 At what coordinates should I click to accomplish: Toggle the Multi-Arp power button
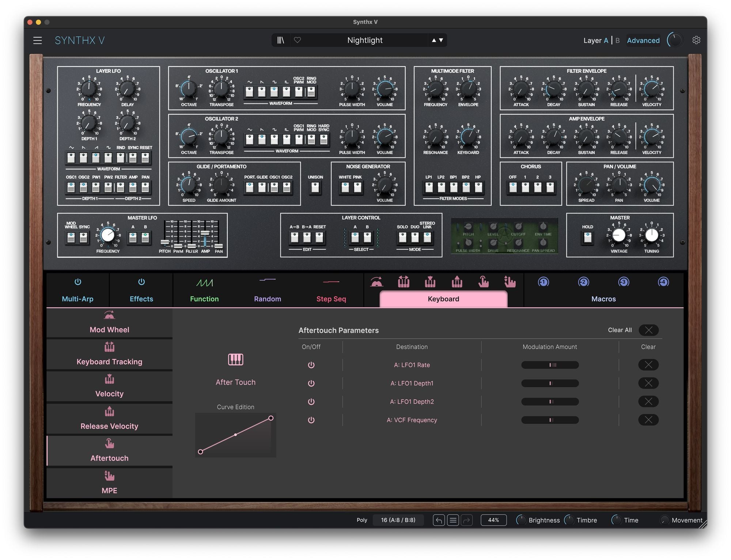[78, 282]
